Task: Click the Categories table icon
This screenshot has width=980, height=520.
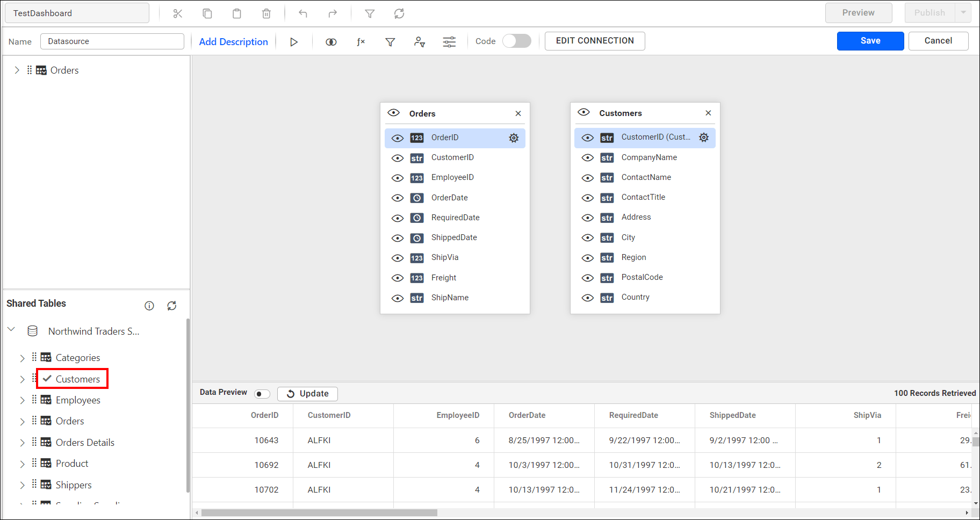Action: coord(46,357)
